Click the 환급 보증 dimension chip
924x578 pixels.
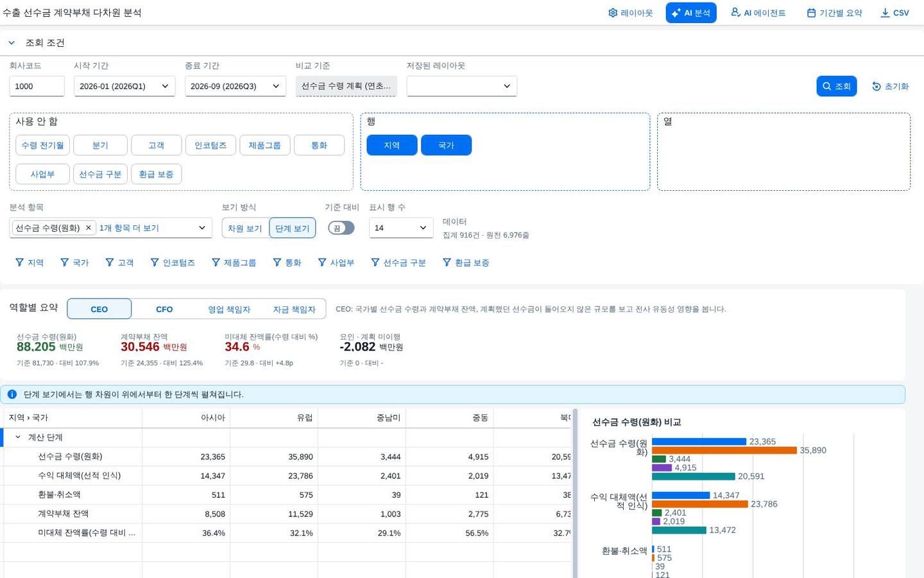(157, 174)
